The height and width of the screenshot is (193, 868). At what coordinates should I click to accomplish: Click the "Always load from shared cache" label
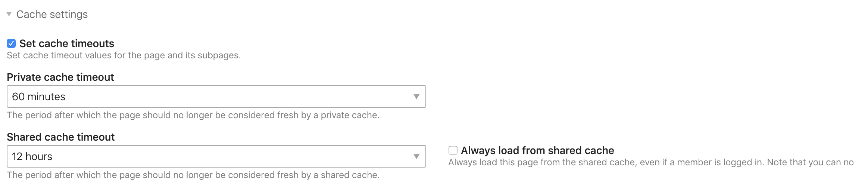(537, 150)
